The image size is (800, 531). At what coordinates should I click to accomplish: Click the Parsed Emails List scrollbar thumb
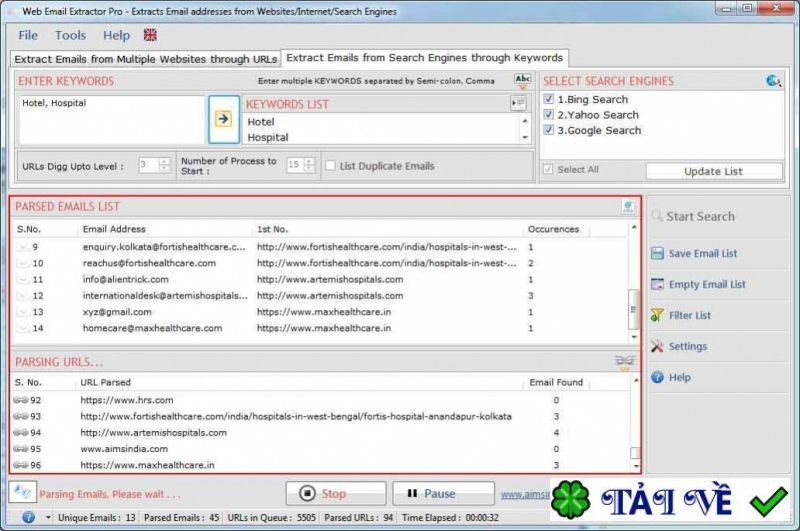(x=634, y=309)
